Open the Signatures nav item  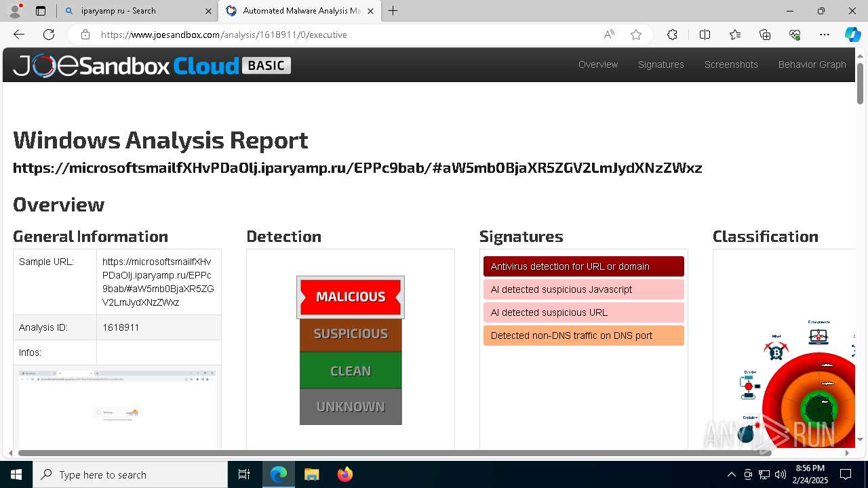(x=661, y=64)
